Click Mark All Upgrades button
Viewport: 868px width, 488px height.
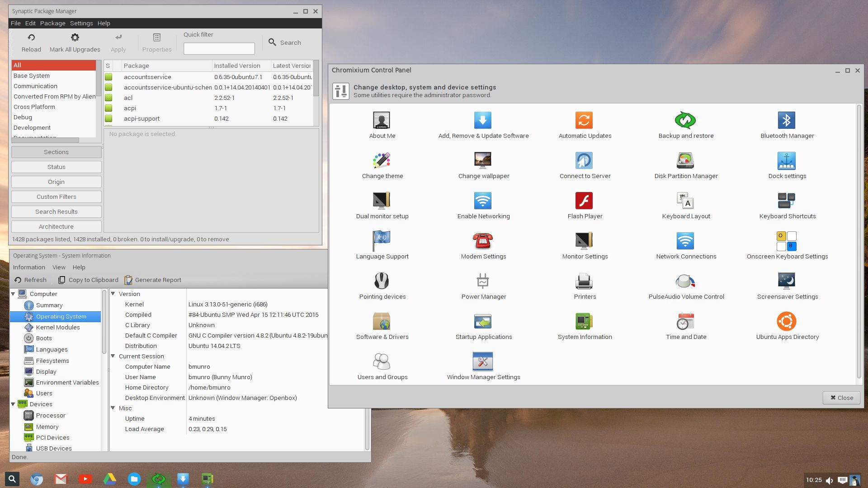pyautogui.click(x=75, y=42)
